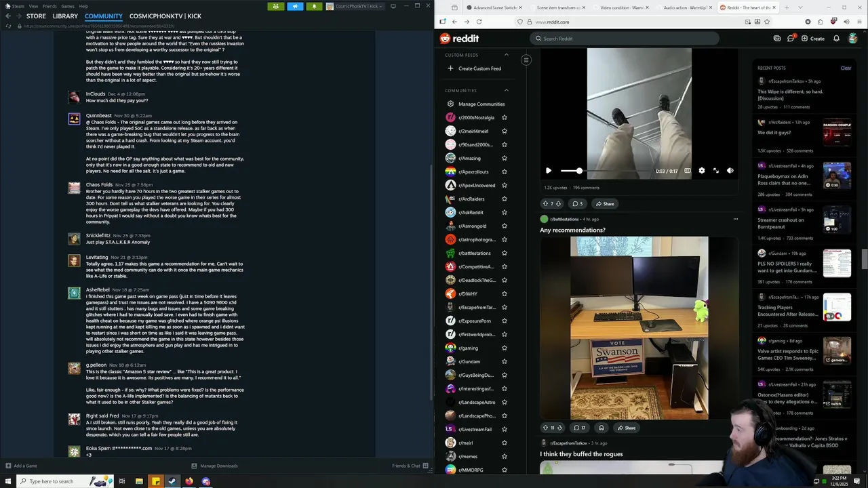Open commenter Quinnbeast's profile name
868x488 pixels.
(x=99, y=116)
